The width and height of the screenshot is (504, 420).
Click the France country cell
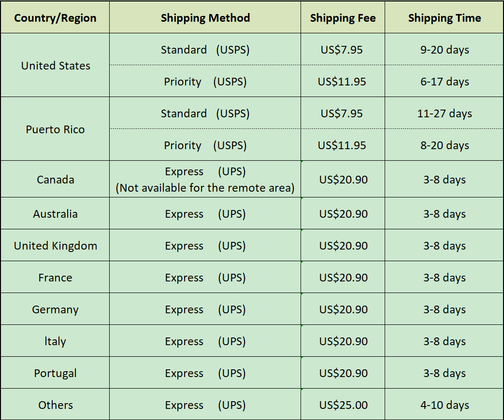pyautogui.click(x=55, y=278)
